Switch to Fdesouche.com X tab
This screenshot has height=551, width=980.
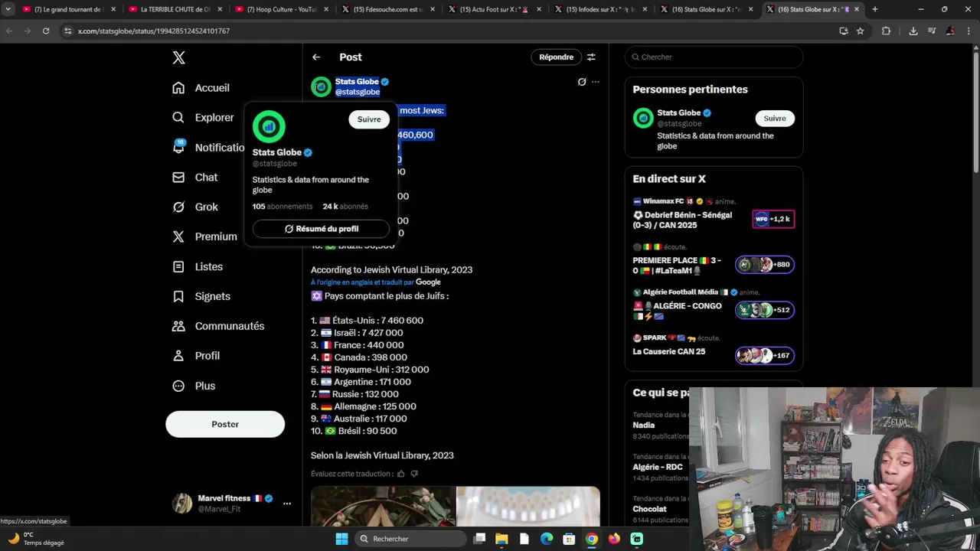tap(387, 9)
